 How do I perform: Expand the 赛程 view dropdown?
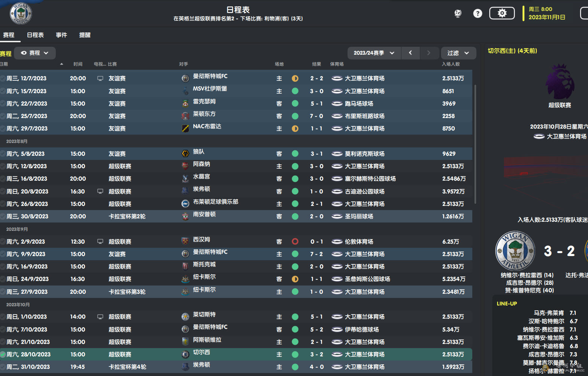click(35, 53)
